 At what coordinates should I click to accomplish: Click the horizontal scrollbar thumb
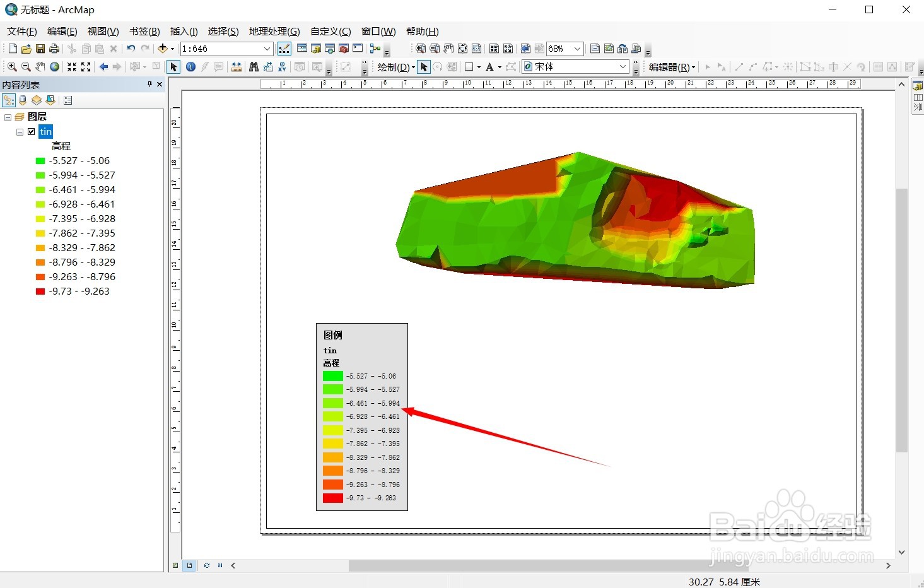coord(549,565)
